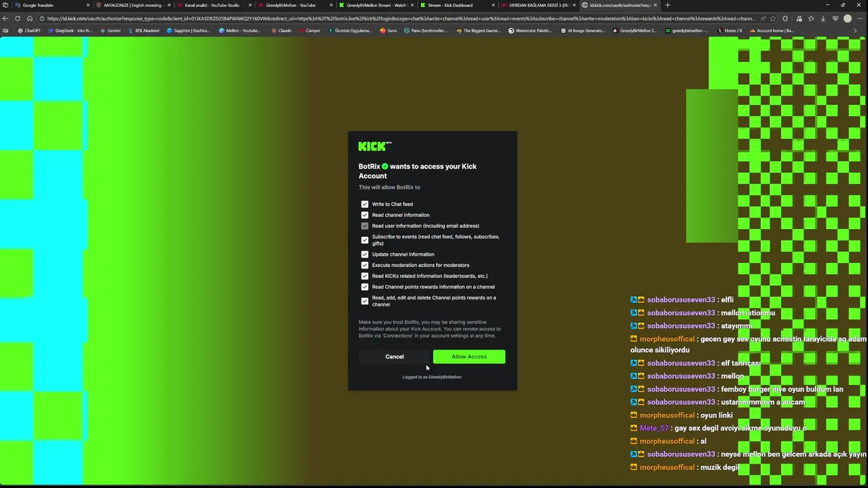Switch to Kanal analizi YouTube Studio tab

[214, 5]
